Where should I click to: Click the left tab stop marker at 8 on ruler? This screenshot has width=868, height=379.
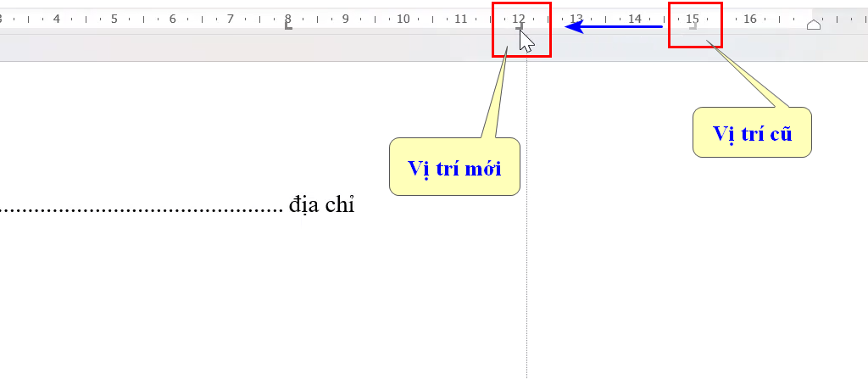tap(288, 25)
